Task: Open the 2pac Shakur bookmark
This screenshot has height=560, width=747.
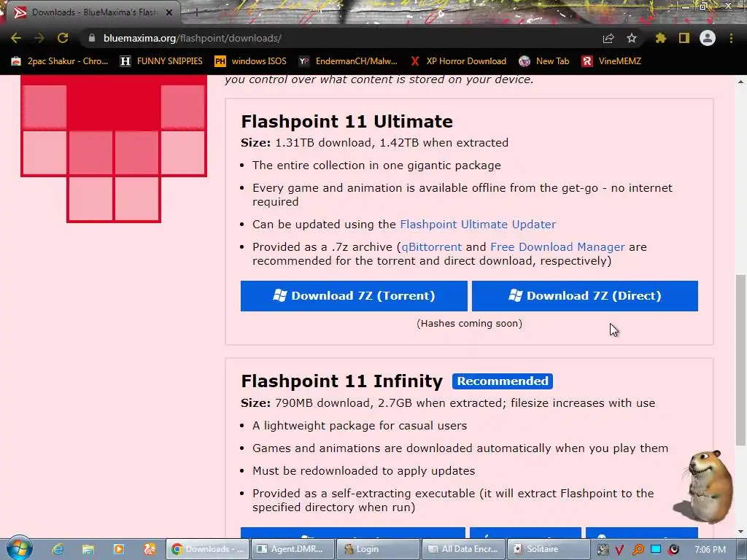Action: click(60, 61)
